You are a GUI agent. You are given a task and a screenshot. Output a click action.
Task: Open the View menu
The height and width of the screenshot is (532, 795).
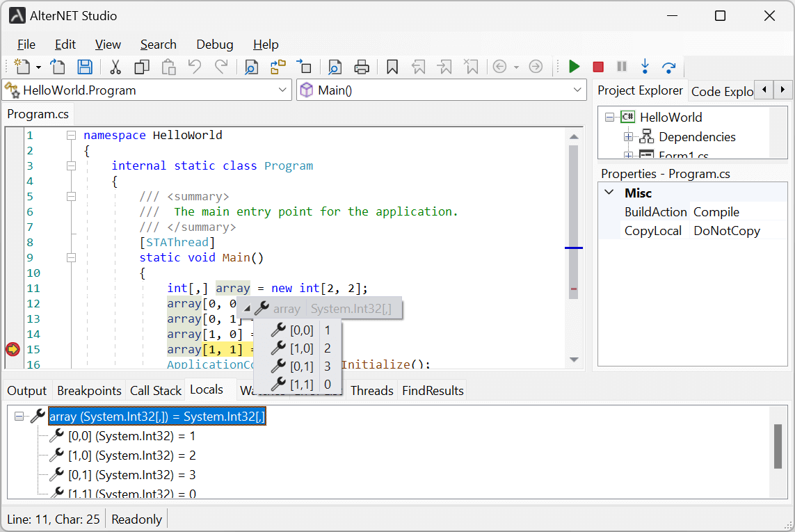108,45
